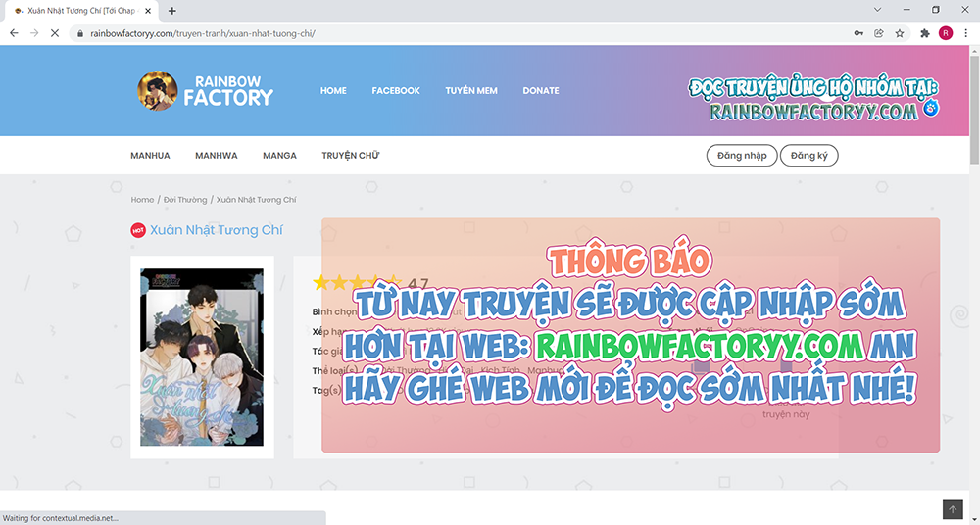Click the Xuân Nhật Tương Chí cover thumbnail
The height and width of the screenshot is (525, 980).
pos(202,358)
